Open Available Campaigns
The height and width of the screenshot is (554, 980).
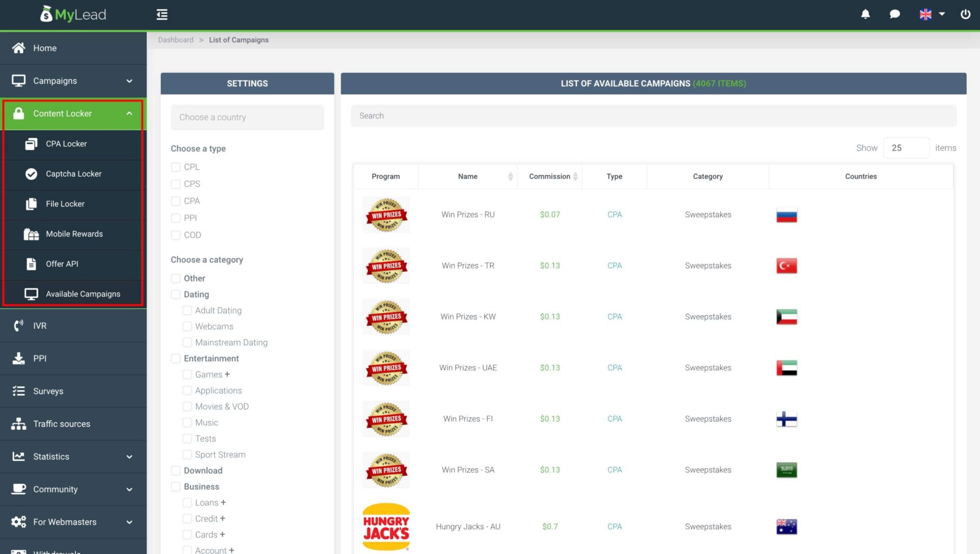83,294
